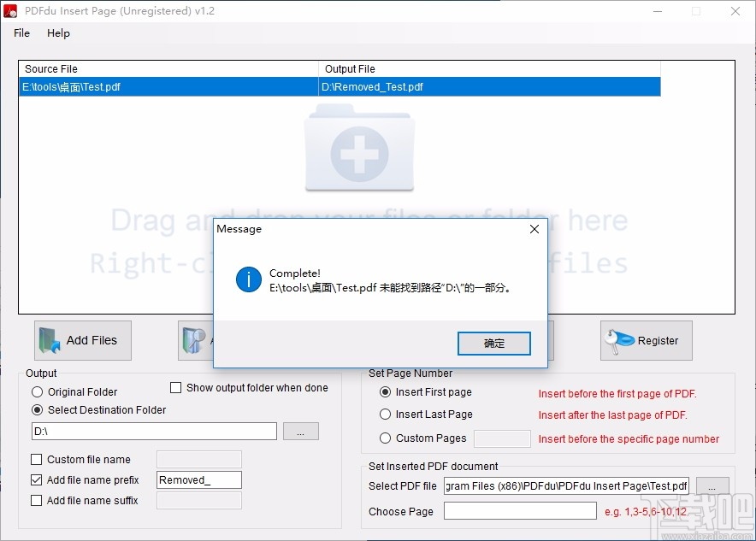Choose Insert Last Page option
Image resolution: width=756 pixels, height=541 pixels.
tap(385, 415)
